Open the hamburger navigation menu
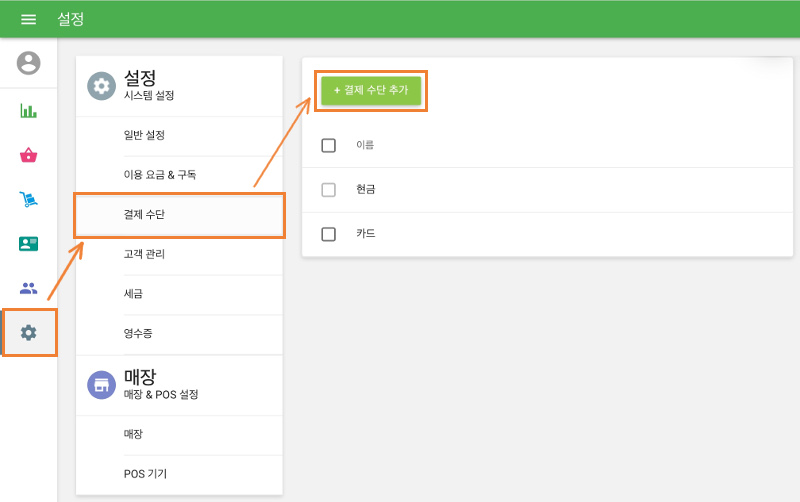Screen dimensions: 800x502 point(28,20)
